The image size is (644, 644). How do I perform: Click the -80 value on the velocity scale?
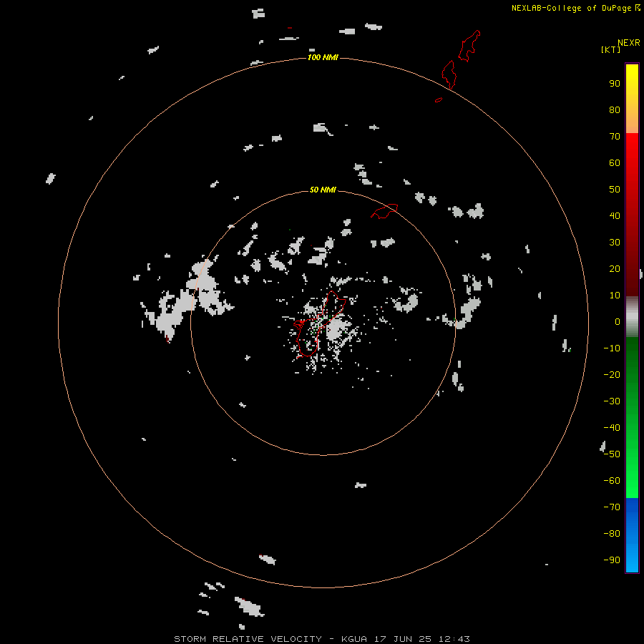(612, 534)
